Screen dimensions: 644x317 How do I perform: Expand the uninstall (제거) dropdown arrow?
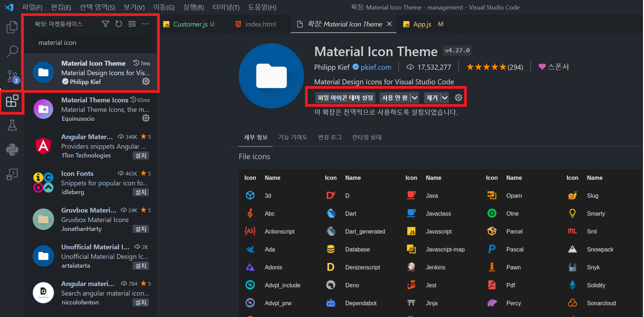(x=444, y=98)
